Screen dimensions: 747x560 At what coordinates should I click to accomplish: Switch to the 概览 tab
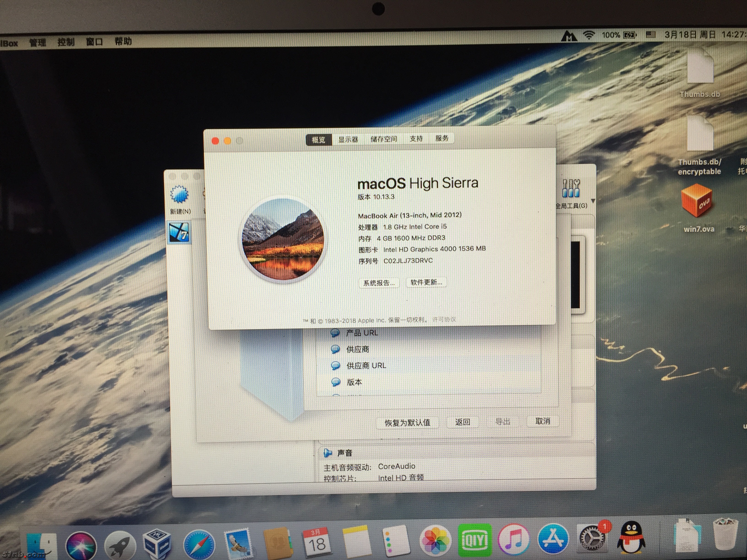point(318,140)
